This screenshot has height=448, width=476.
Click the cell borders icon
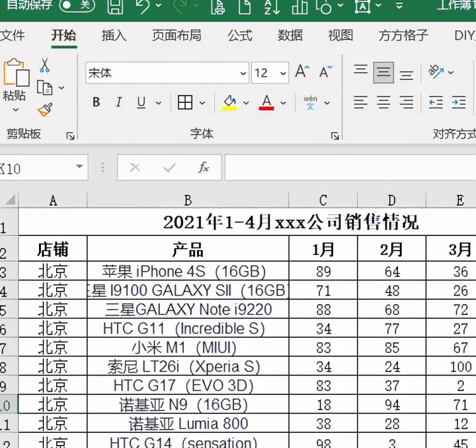[185, 102]
